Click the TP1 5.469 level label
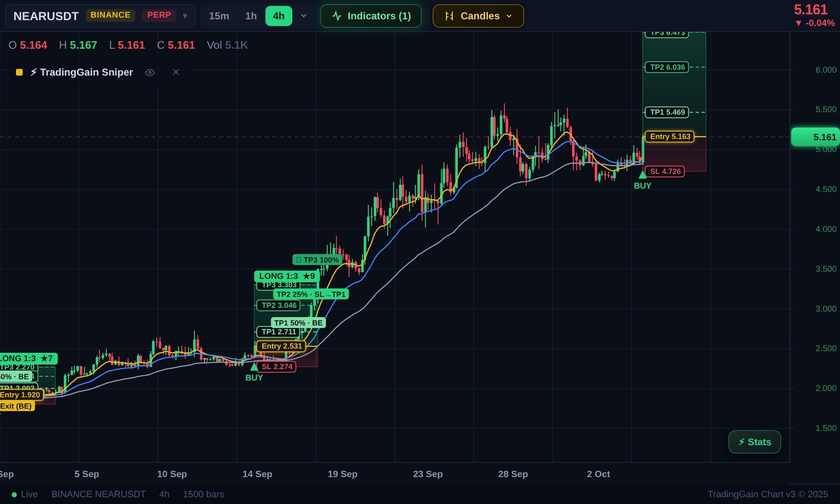The image size is (840, 504). pyautogui.click(x=667, y=112)
